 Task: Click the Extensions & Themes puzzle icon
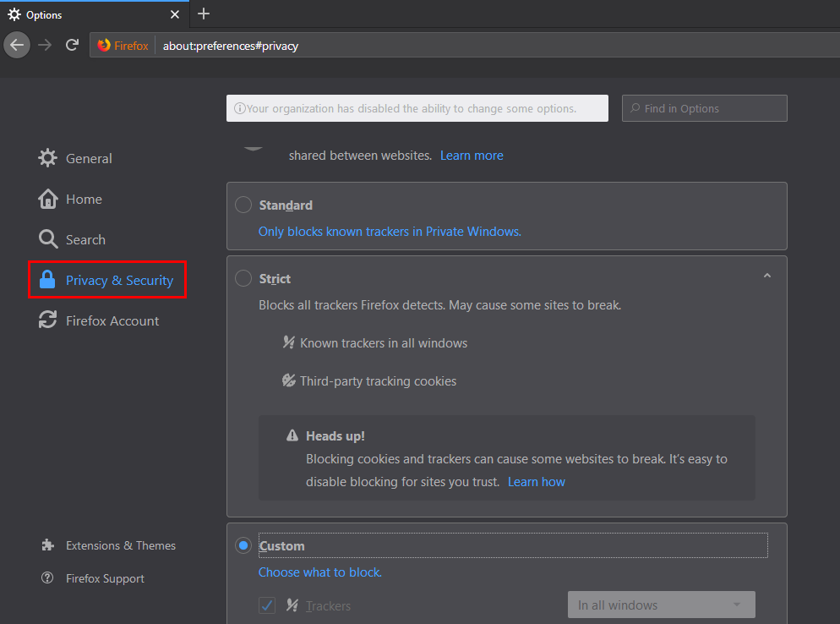pos(47,545)
